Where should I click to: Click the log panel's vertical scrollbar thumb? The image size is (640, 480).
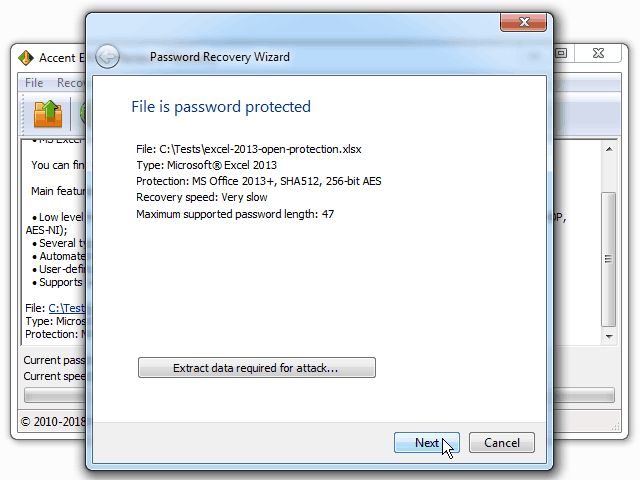coord(609,259)
